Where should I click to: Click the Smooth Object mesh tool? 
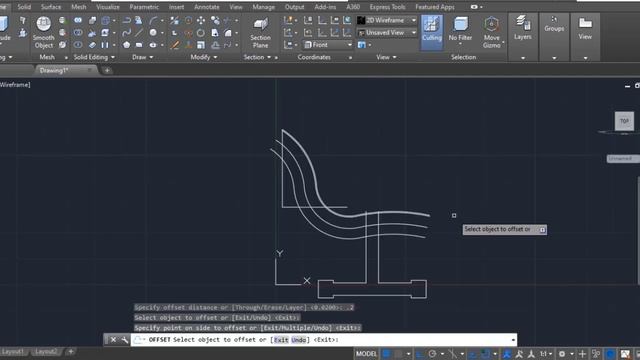pyautogui.click(x=44, y=32)
